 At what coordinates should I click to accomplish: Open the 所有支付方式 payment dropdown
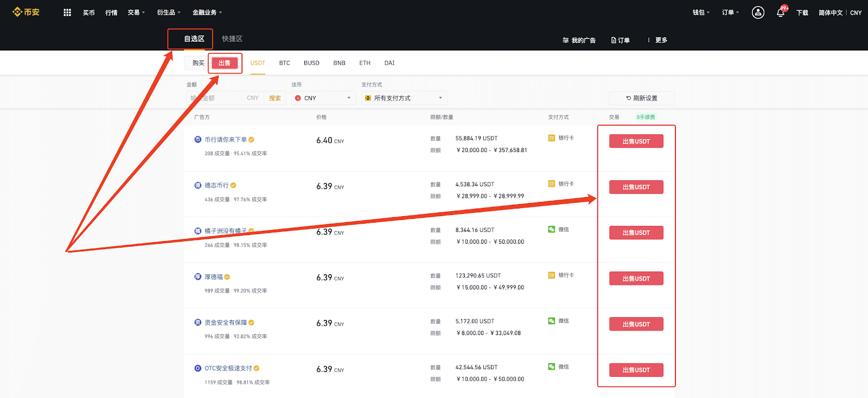click(404, 98)
